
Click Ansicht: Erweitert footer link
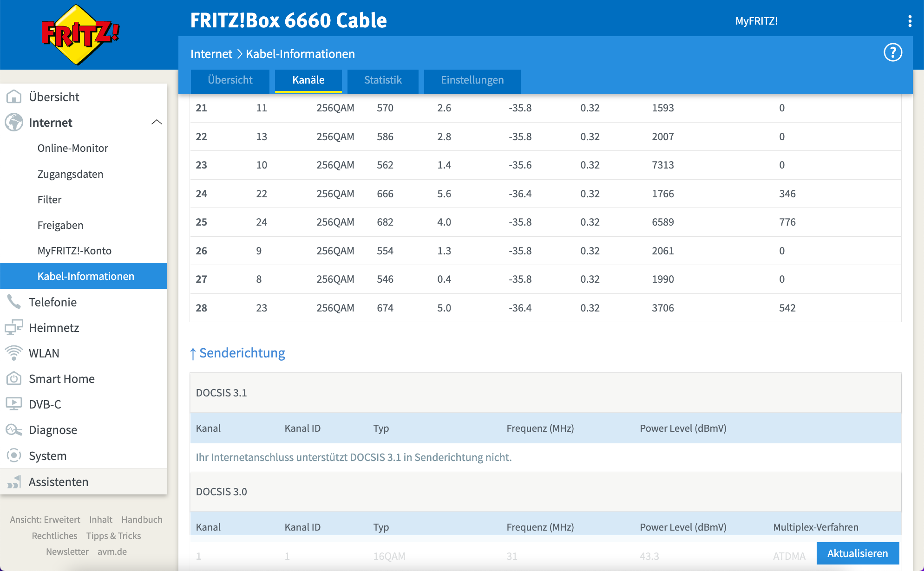(x=45, y=519)
